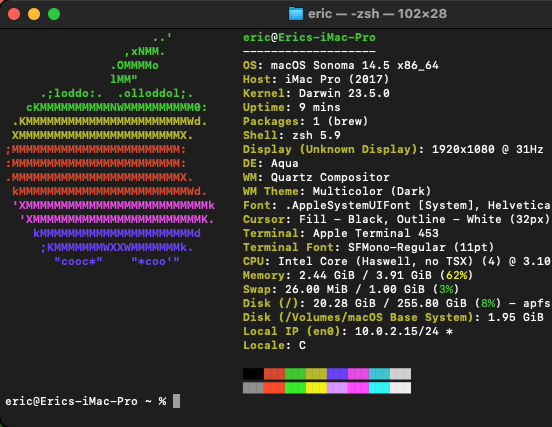Click the dark magenta swatch in top row
Viewport: 552px width, 427px height.
click(358, 374)
